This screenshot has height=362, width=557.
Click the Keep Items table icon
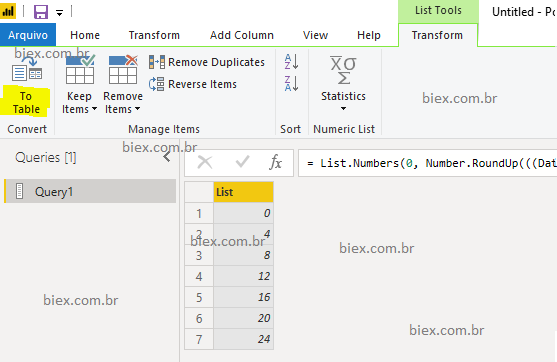pos(80,69)
